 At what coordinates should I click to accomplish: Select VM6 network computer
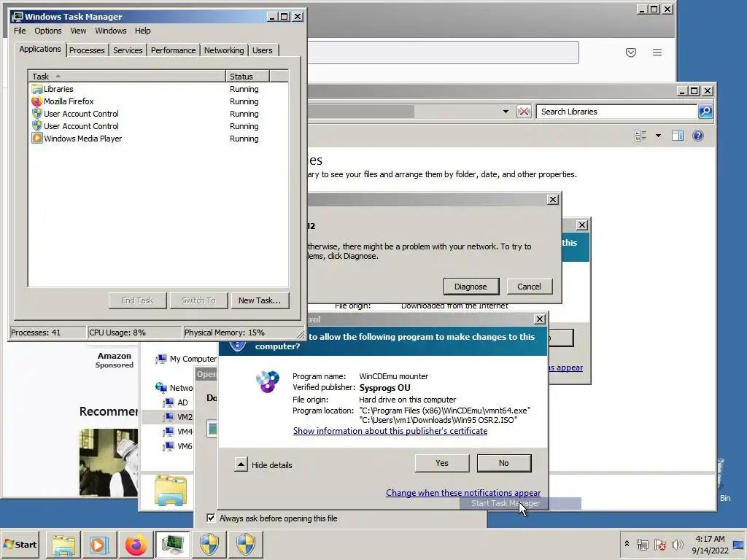[x=177, y=446]
